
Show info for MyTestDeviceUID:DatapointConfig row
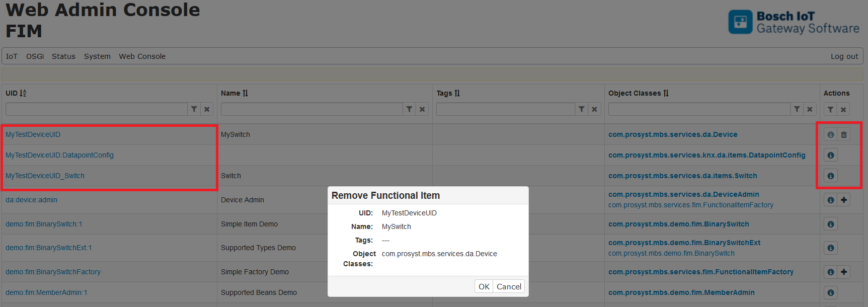(x=830, y=155)
